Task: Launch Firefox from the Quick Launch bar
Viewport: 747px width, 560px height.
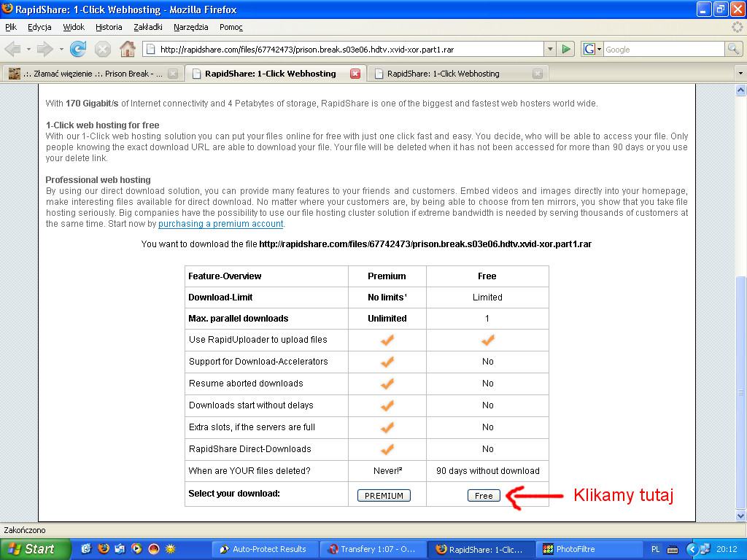Action: pyautogui.click(x=103, y=549)
